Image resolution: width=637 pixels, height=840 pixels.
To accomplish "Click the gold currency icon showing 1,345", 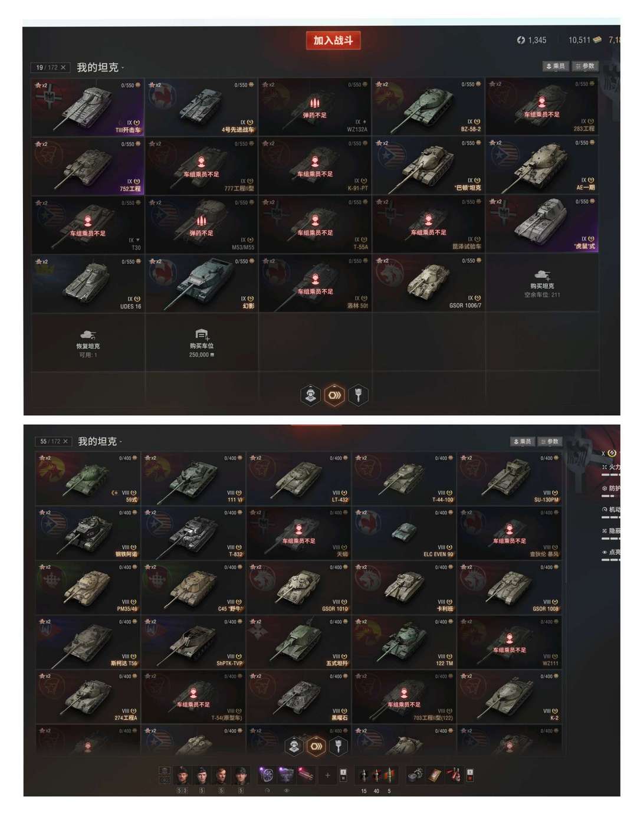I will click(x=521, y=40).
